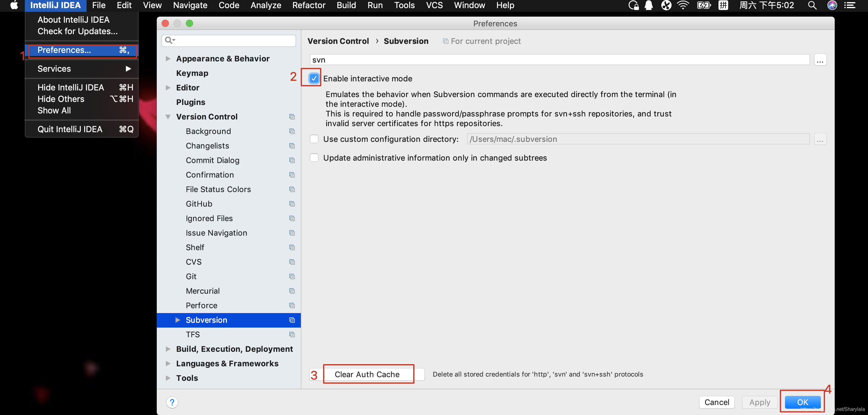
Task: Choose Check for Updates...
Action: pos(82,31)
